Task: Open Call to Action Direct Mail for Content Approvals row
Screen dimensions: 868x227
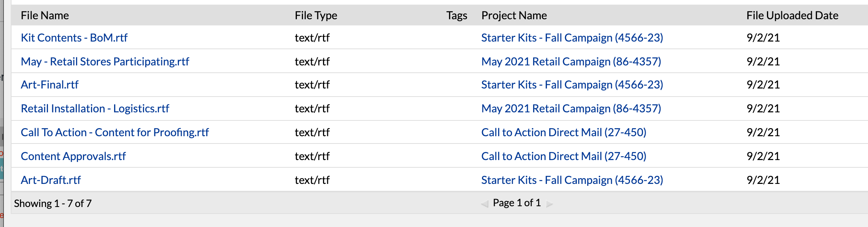Action: pos(564,156)
